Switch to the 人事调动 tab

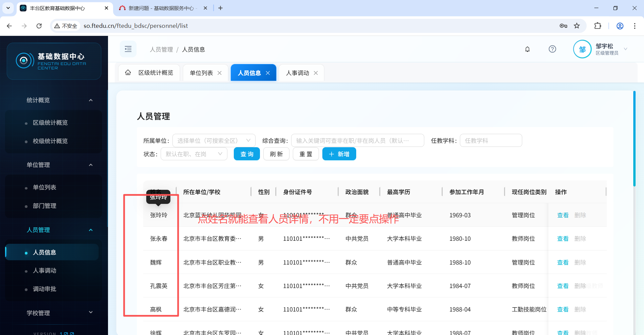(297, 73)
